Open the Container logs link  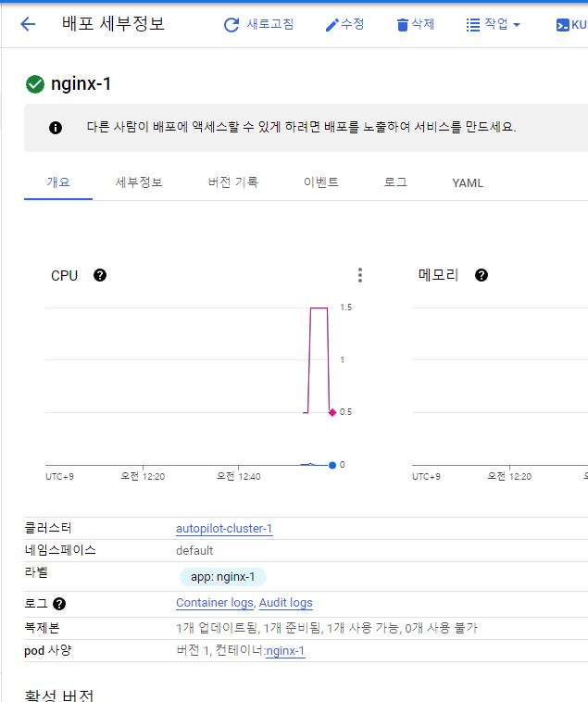tap(215, 603)
